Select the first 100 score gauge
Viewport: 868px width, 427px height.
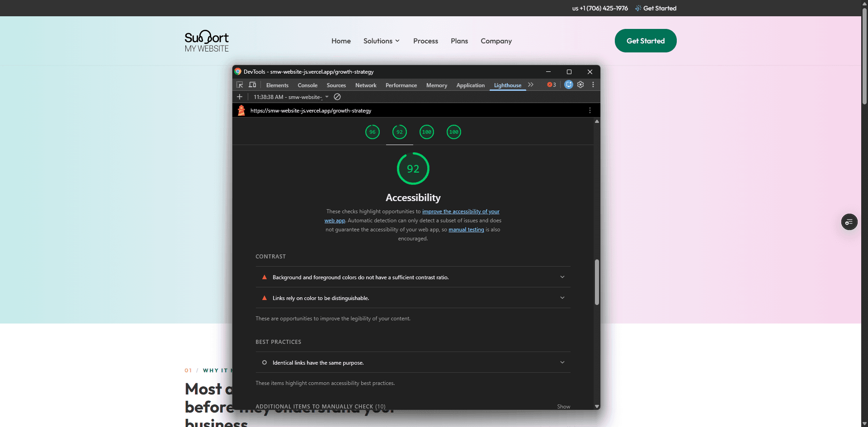427,132
